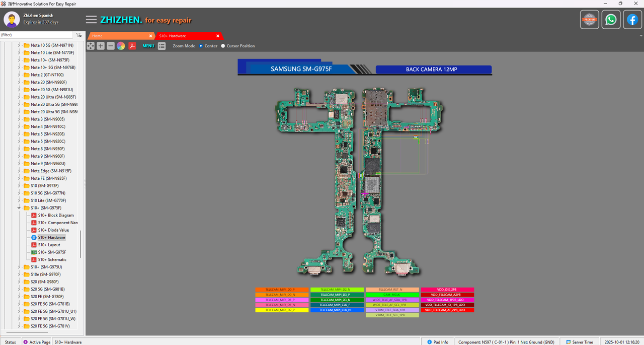This screenshot has width=644, height=345.
Task: Zoom in with the plus tool
Action: (x=101, y=46)
